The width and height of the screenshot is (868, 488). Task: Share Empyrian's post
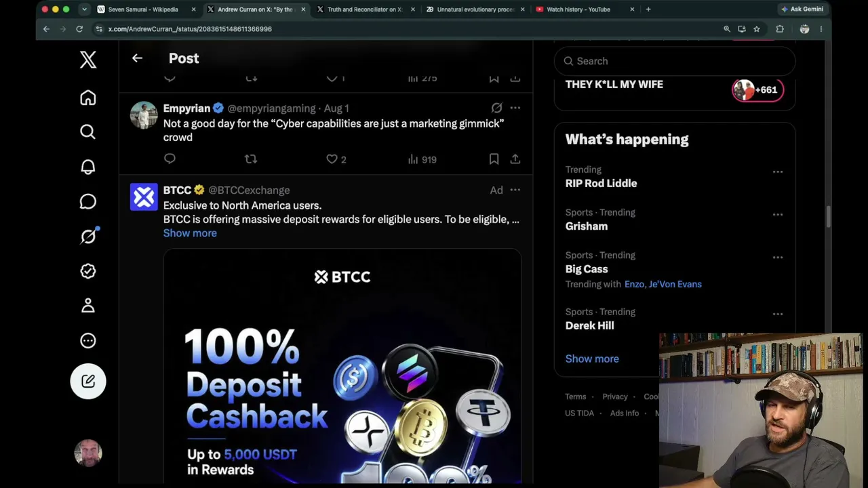point(515,159)
